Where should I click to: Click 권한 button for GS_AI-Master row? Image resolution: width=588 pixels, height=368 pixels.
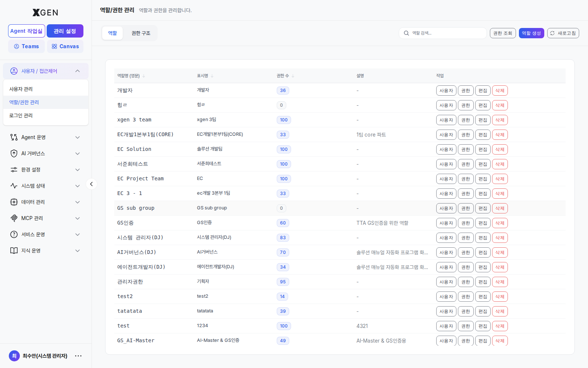coord(466,341)
